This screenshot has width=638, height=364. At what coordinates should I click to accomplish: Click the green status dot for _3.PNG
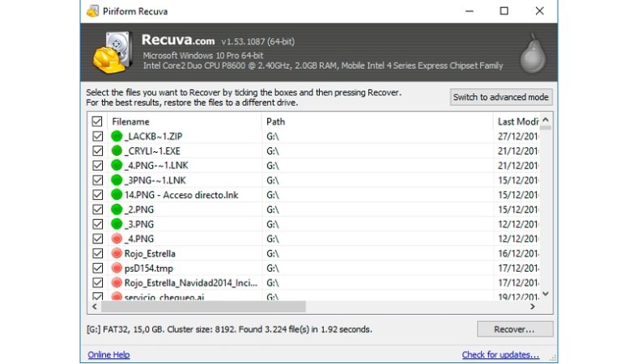(117, 224)
